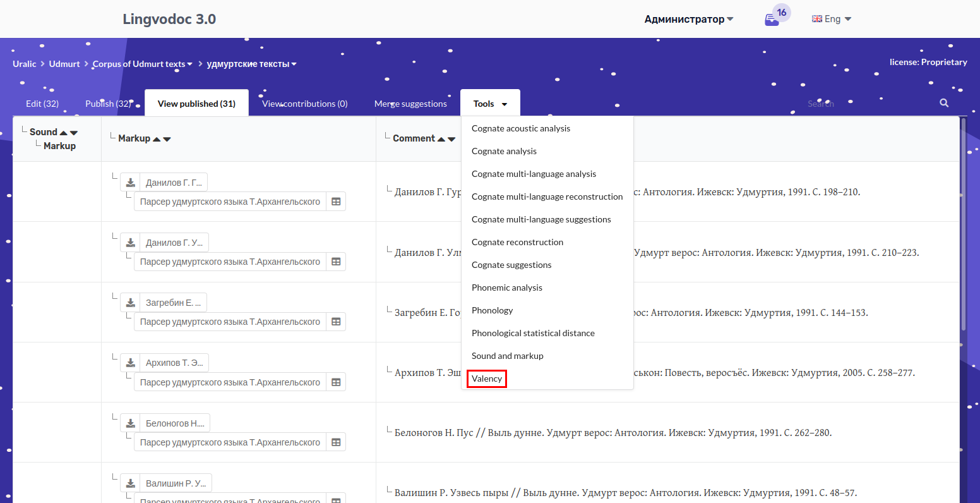Go to the Udmurt breadcrumb link

[x=64, y=64]
